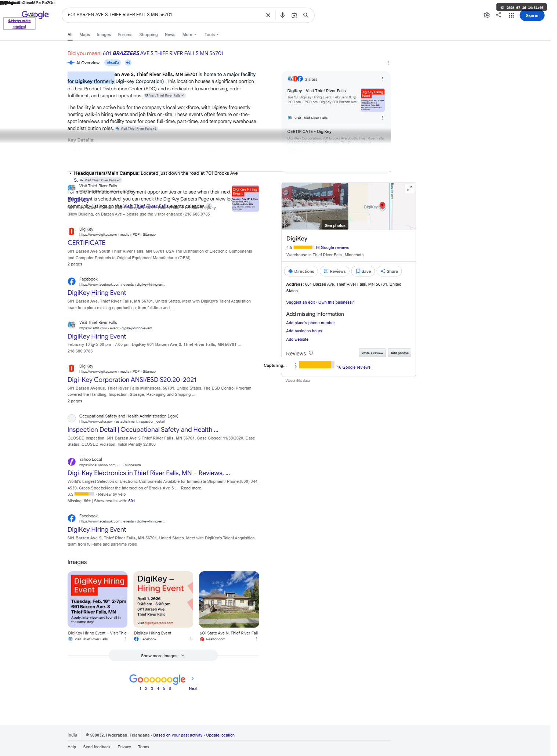Go to Google home via the logo
This screenshot has width=557, height=756.
coord(35,15)
